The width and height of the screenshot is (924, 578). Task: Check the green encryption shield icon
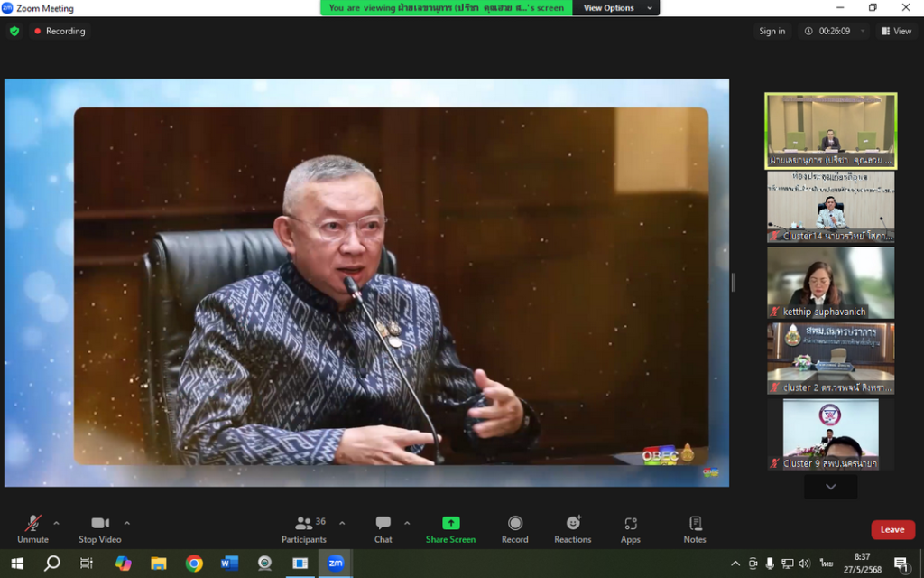14,32
